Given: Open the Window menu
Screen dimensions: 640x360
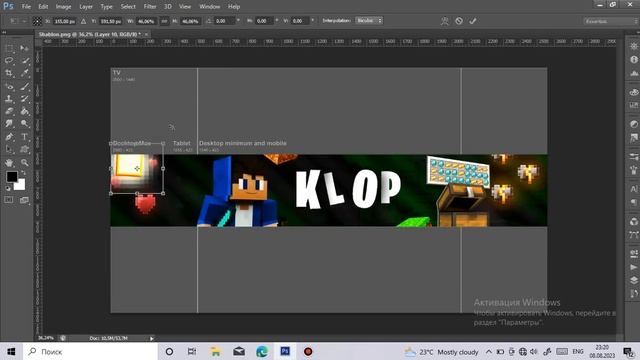Looking at the screenshot, I should [x=209, y=7].
